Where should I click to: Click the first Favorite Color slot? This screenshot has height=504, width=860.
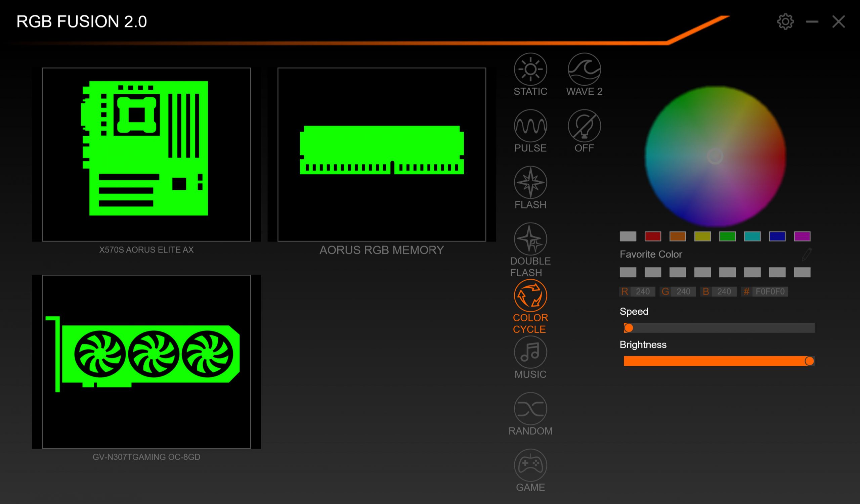[x=628, y=272]
